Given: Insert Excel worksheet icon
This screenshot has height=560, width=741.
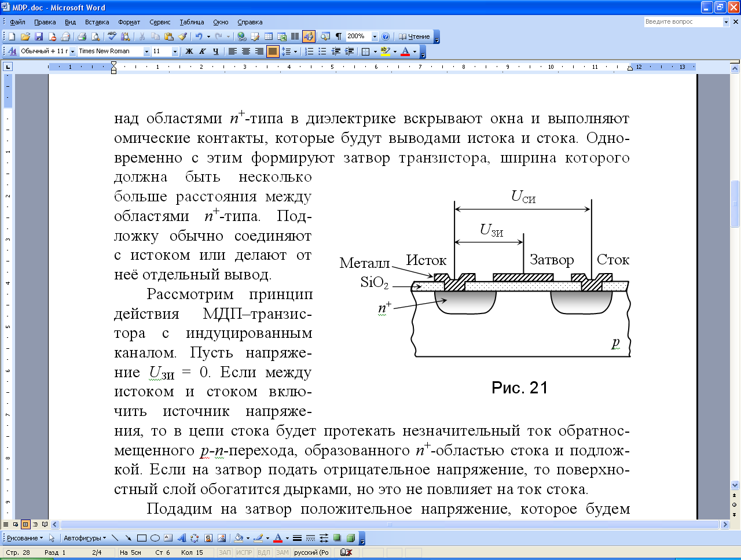Looking at the screenshot, I should (x=282, y=36).
